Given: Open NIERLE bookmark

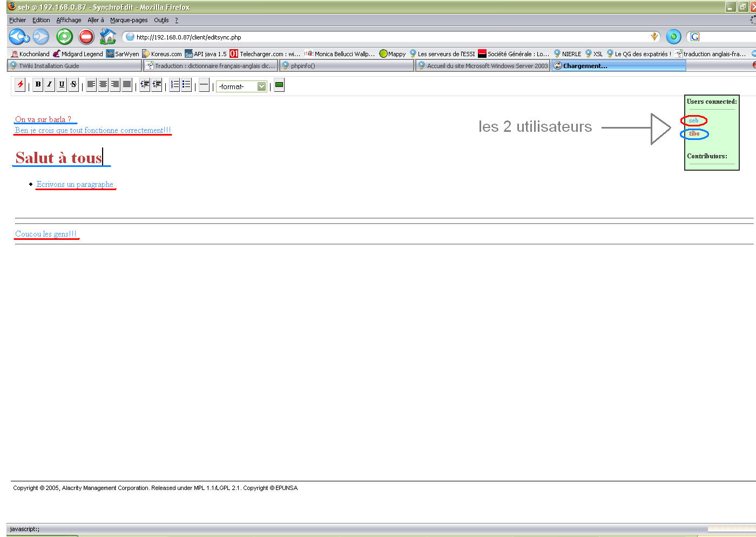Looking at the screenshot, I should pyautogui.click(x=568, y=53).
